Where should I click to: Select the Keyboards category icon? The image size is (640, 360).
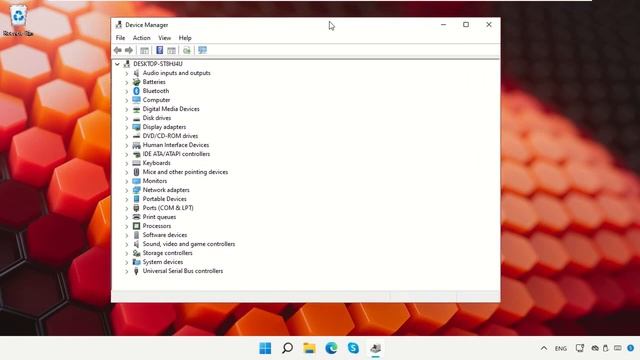(x=136, y=163)
